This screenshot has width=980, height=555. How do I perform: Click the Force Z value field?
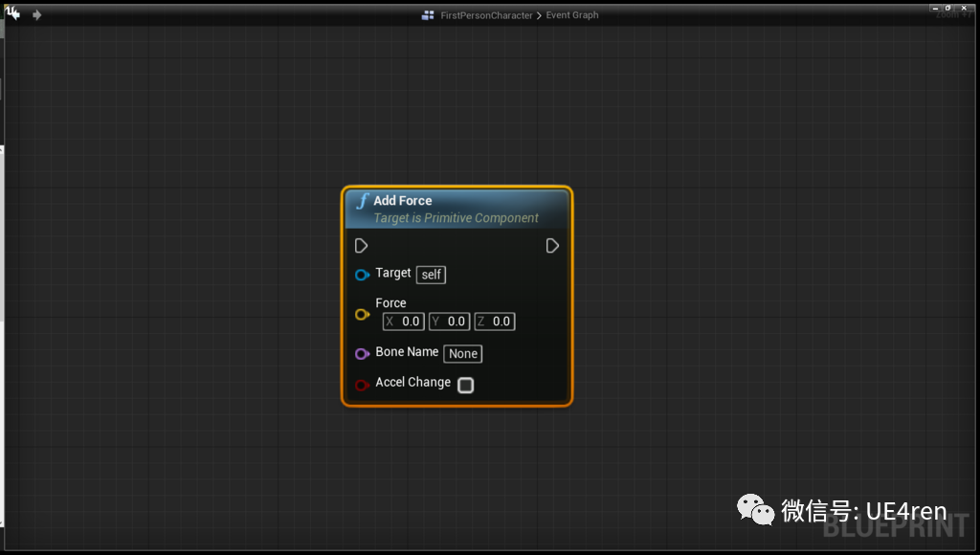point(494,321)
